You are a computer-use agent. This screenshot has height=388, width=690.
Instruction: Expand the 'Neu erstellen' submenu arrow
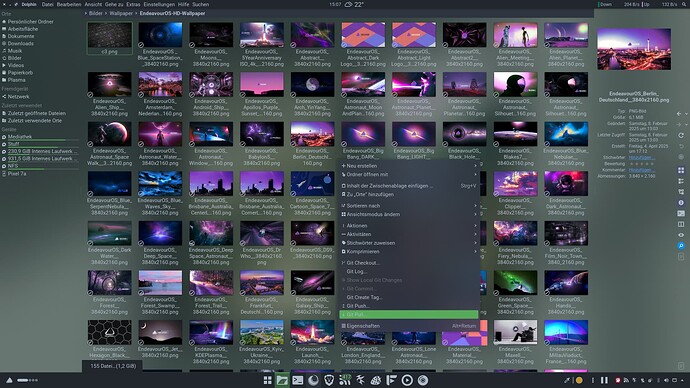pyautogui.click(x=475, y=166)
